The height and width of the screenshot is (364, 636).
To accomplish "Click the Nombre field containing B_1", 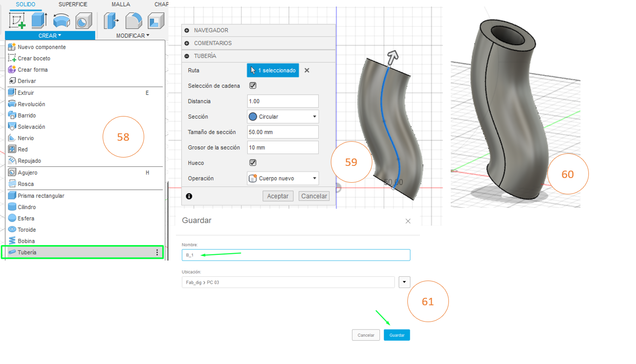I will [x=296, y=255].
